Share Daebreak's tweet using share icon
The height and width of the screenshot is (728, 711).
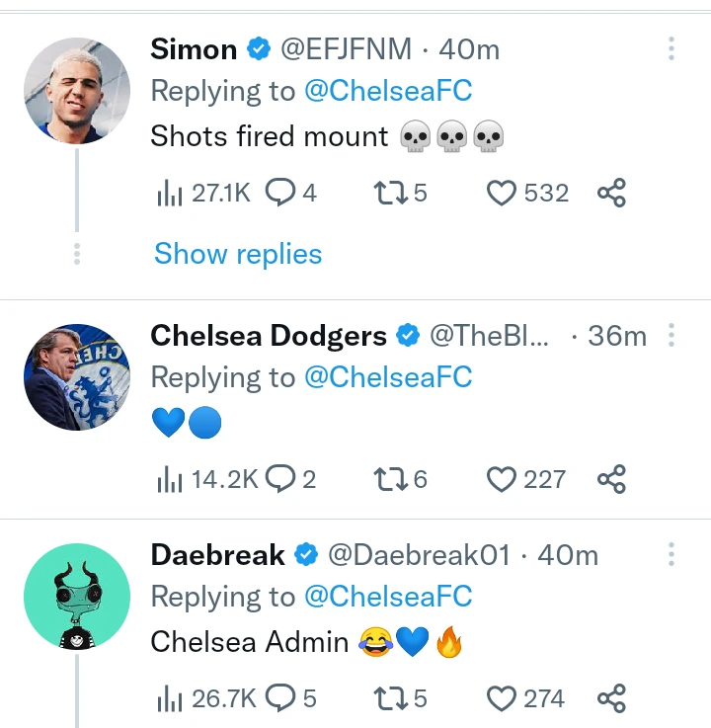611,699
